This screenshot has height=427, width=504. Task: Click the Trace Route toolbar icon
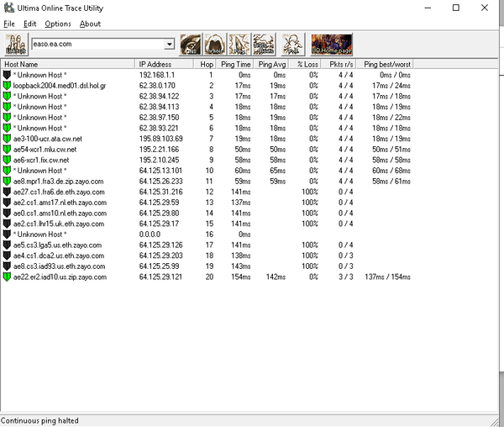[264, 45]
